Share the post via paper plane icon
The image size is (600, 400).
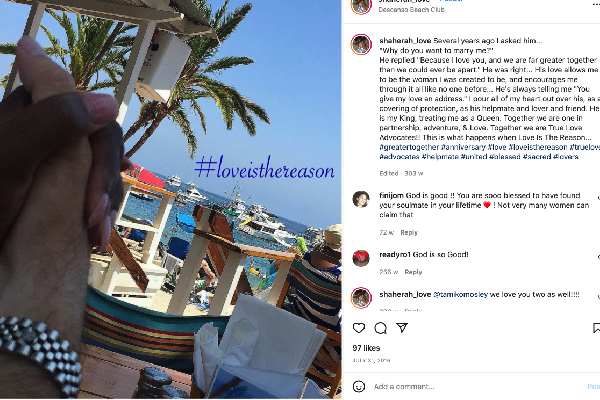click(x=402, y=328)
